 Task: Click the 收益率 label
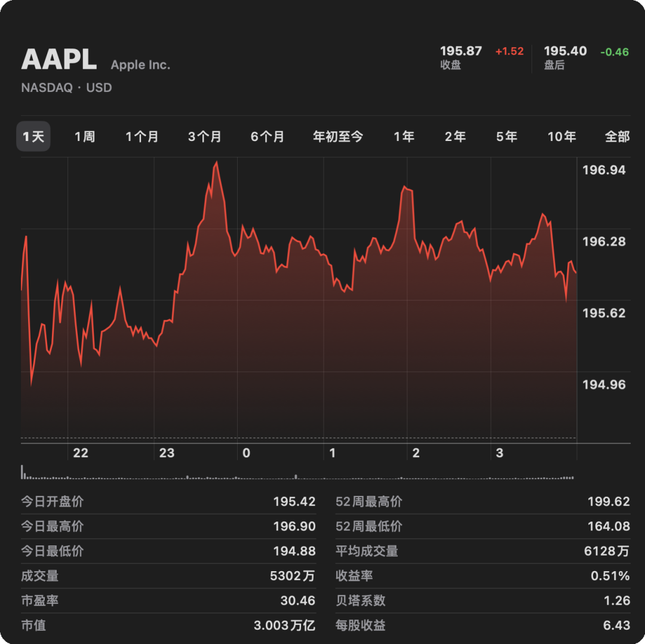(354, 576)
